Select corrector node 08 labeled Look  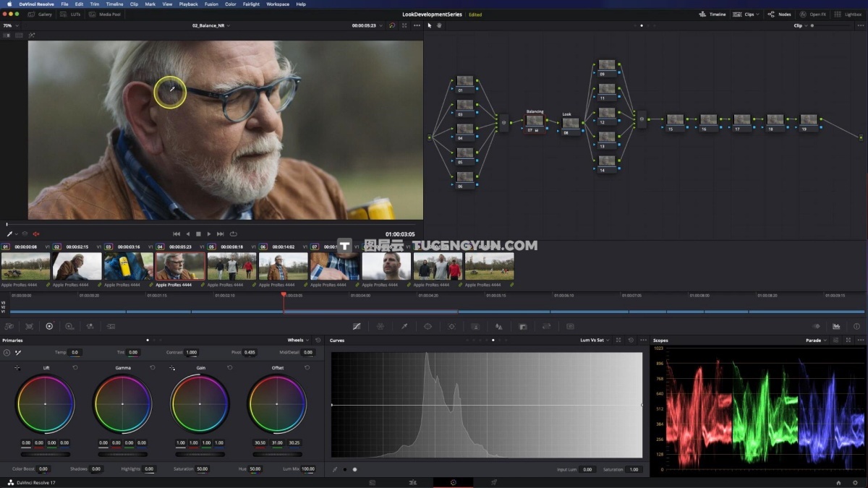(x=571, y=124)
